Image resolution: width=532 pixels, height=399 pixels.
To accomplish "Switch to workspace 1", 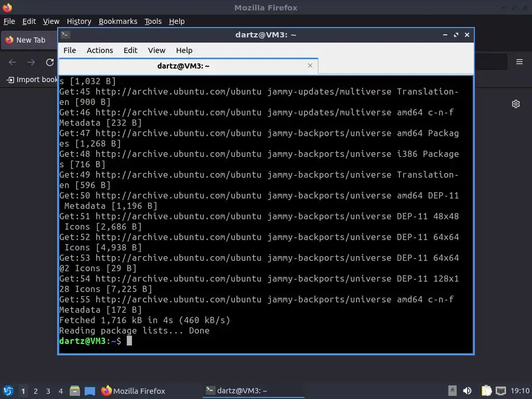I will 23,391.
